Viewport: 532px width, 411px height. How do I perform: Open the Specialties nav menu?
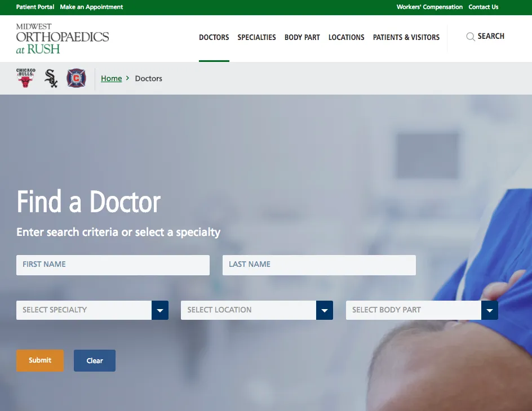click(256, 37)
